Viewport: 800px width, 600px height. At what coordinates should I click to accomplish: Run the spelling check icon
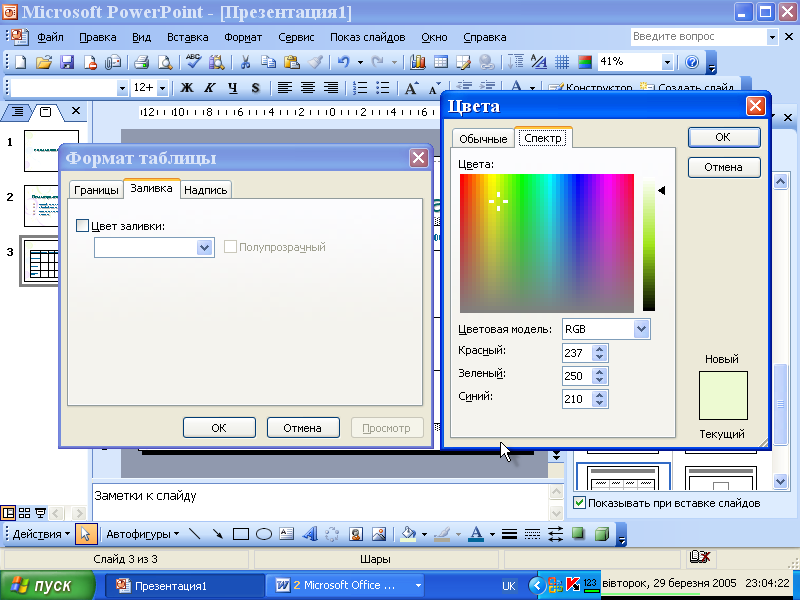coord(193,62)
